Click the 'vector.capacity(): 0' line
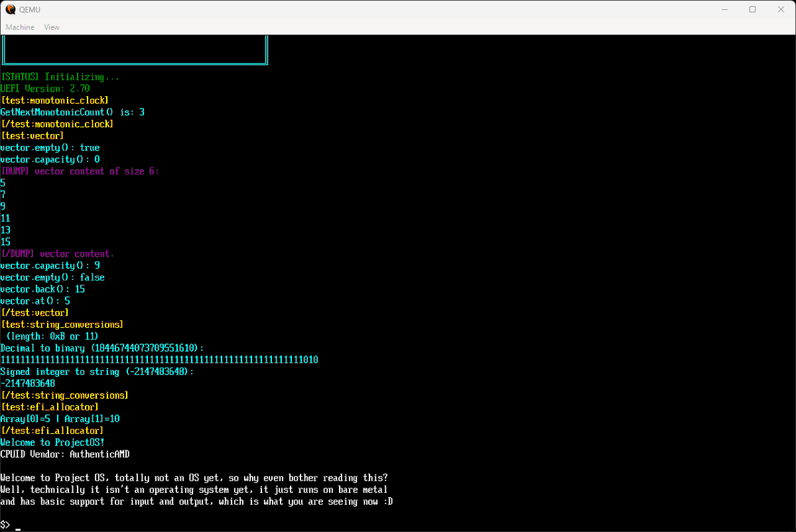 50,159
